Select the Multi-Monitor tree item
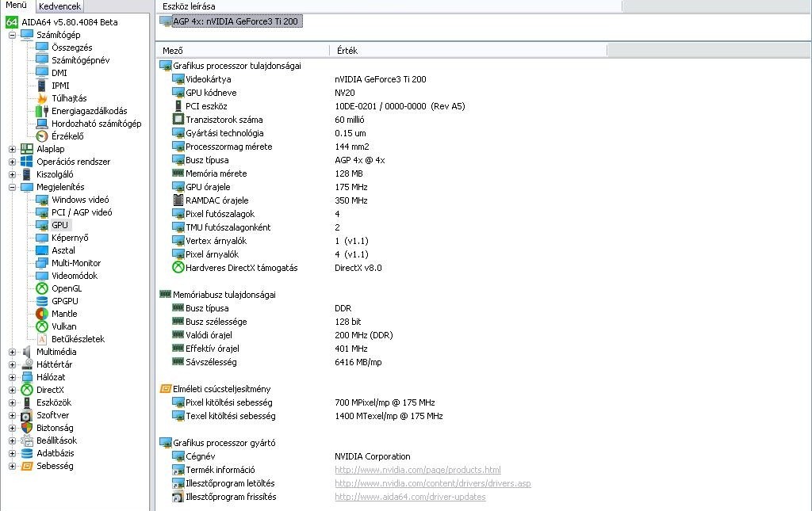This screenshot has height=511, width=812. [76, 263]
